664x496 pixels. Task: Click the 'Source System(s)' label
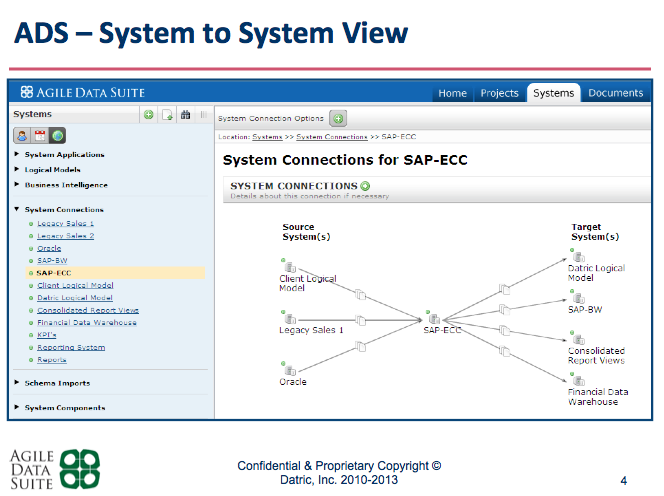[x=306, y=232]
